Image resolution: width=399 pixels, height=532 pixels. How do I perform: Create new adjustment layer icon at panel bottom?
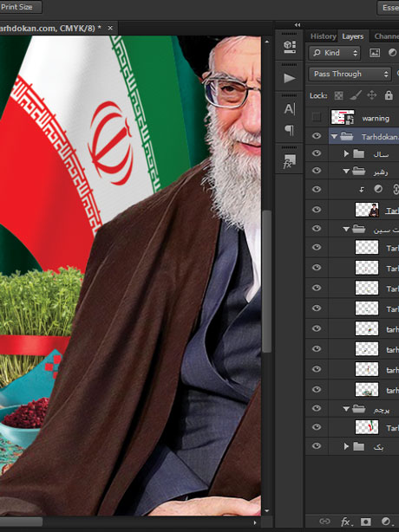(386, 522)
